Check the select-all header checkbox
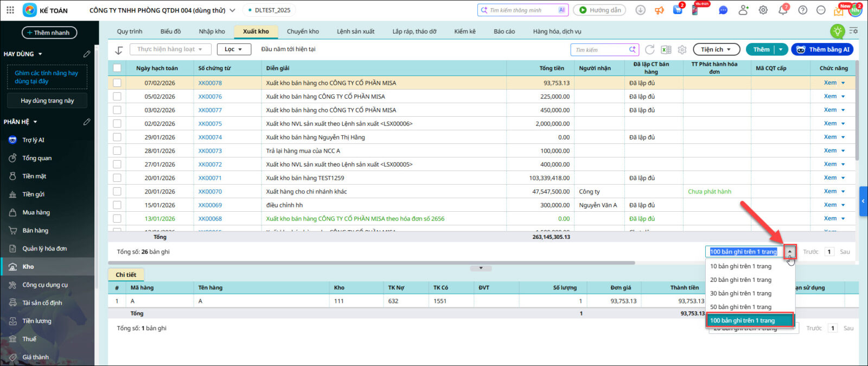The height and width of the screenshot is (366, 868). [x=117, y=68]
